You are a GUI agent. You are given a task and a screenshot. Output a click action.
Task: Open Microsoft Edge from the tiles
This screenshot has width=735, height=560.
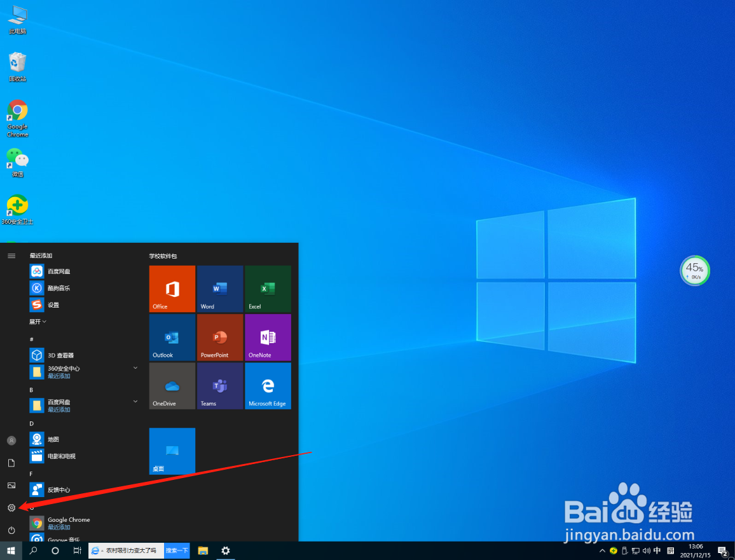268,385
